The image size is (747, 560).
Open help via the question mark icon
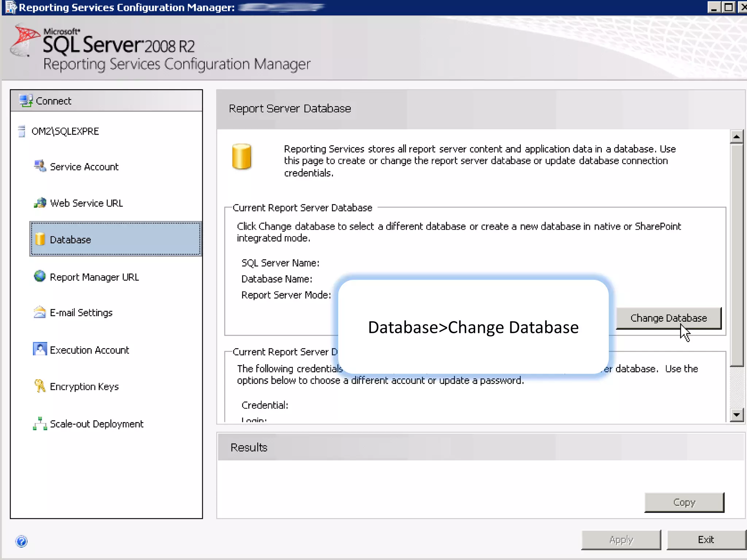point(22,541)
